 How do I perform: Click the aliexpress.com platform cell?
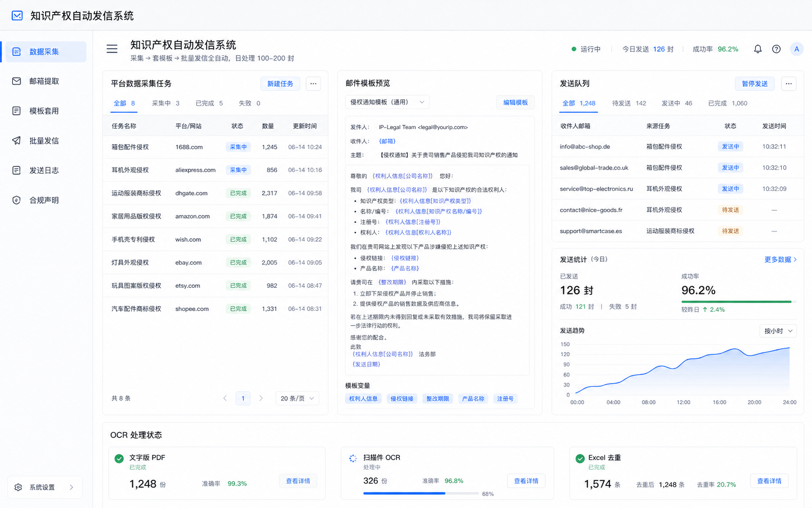point(196,170)
